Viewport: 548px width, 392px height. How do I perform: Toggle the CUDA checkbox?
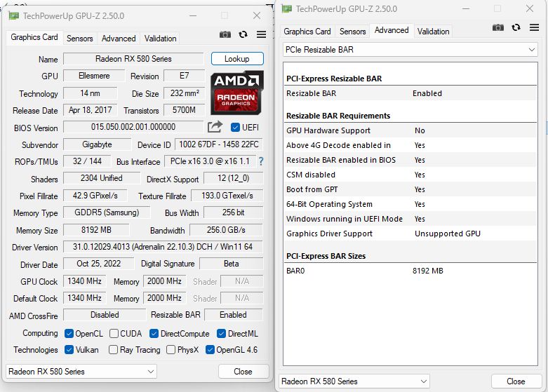click(114, 334)
